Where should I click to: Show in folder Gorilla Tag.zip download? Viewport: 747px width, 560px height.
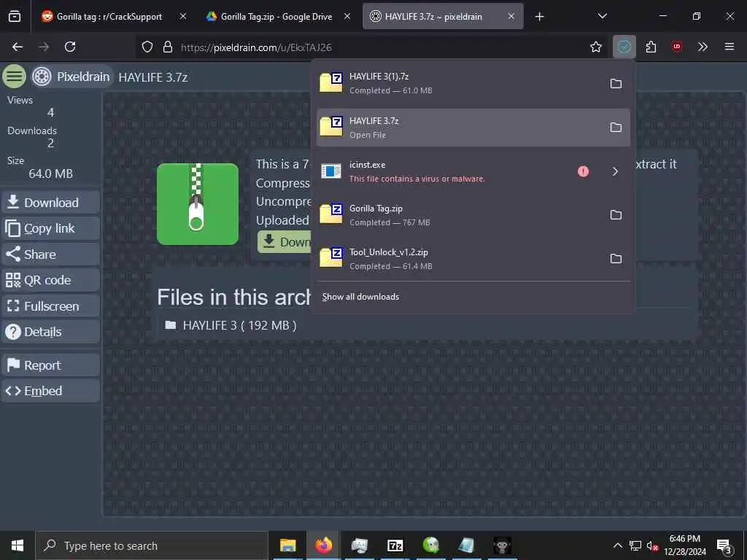coord(616,215)
